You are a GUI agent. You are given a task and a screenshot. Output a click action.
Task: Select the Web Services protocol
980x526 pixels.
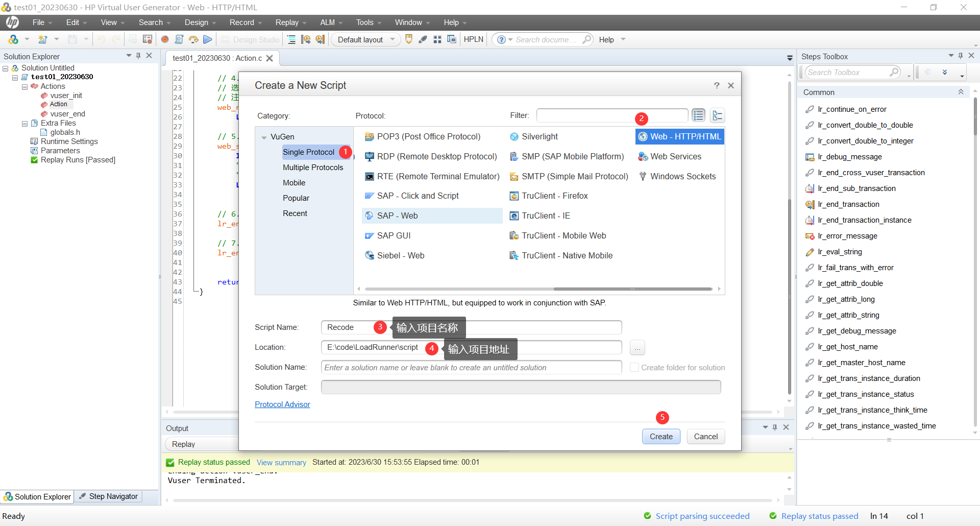click(x=670, y=156)
